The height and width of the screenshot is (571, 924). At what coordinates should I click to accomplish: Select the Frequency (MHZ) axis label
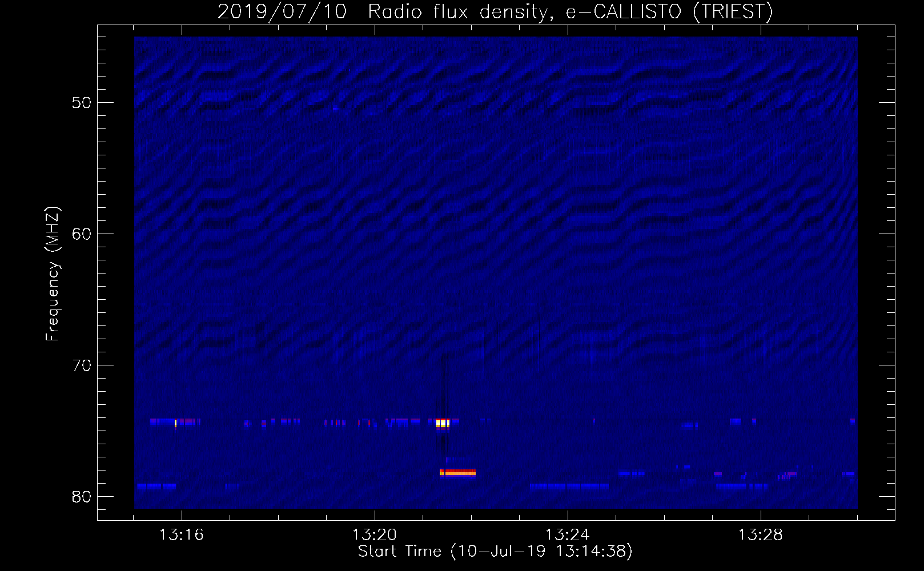coord(53,275)
